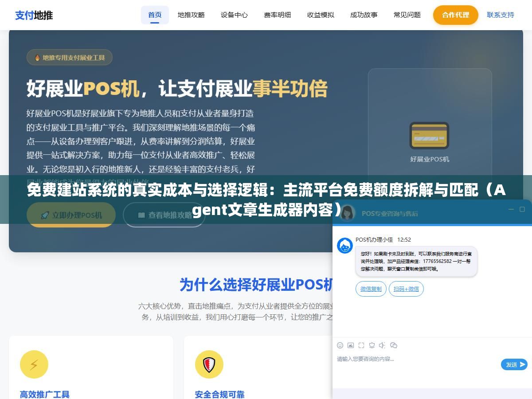Maximize the chat window
532x399 pixels.
click(522, 209)
